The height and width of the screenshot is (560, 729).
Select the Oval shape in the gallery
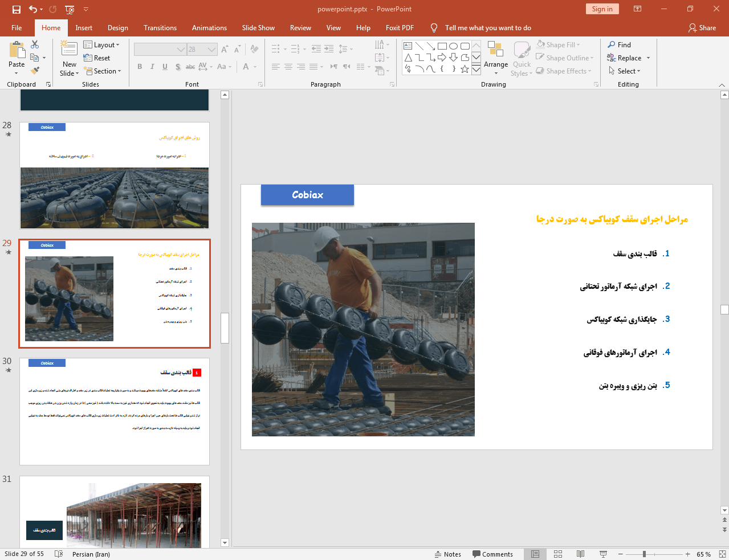pos(454,46)
